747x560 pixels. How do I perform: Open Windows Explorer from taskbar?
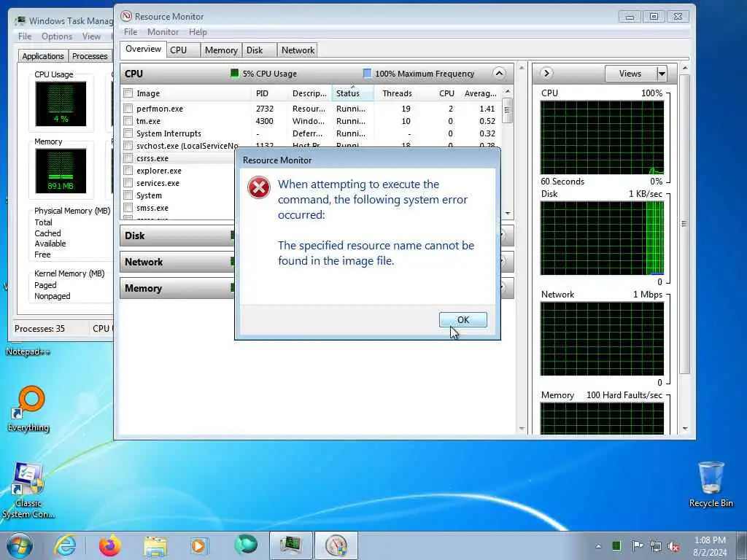click(x=155, y=545)
